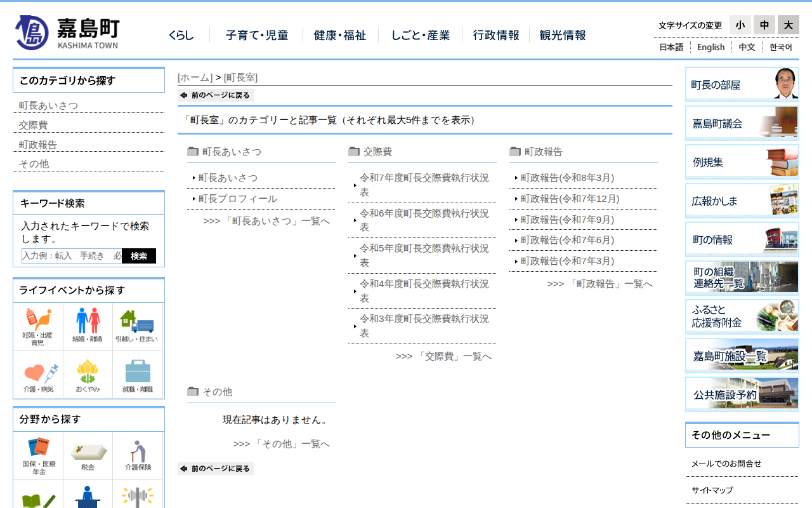Go back using top 前のページに戻る button
The image size is (812, 508).
coord(216,95)
